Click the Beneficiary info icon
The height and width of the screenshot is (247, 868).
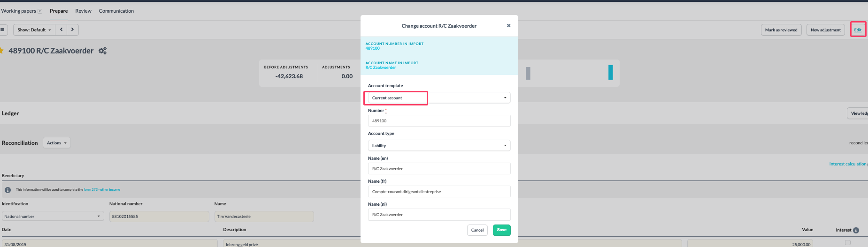click(x=8, y=190)
